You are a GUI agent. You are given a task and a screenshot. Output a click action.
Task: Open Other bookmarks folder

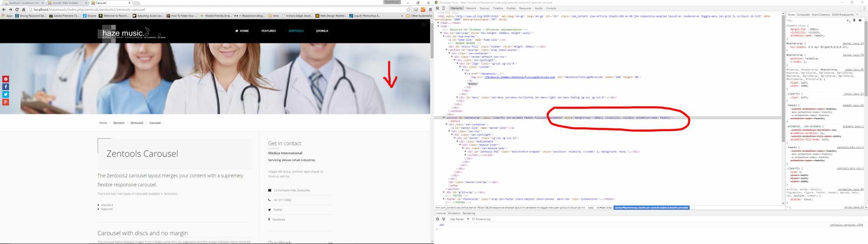tap(419, 16)
